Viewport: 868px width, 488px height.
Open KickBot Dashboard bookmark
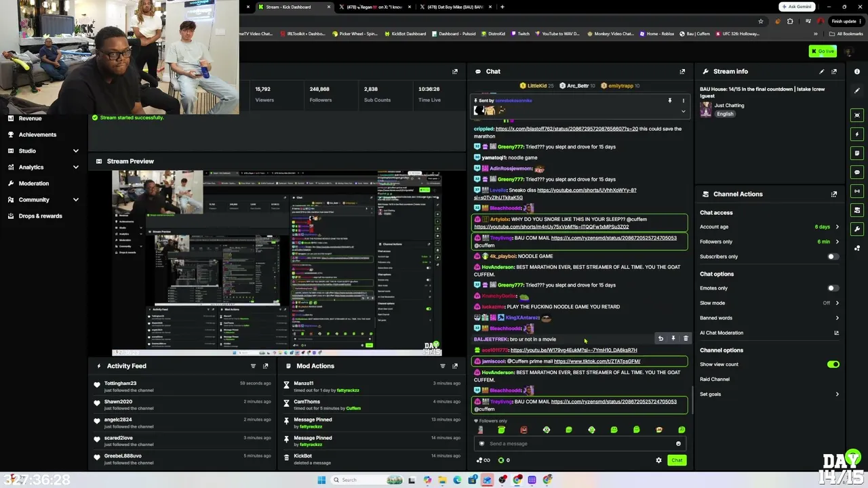tap(405, 34)
